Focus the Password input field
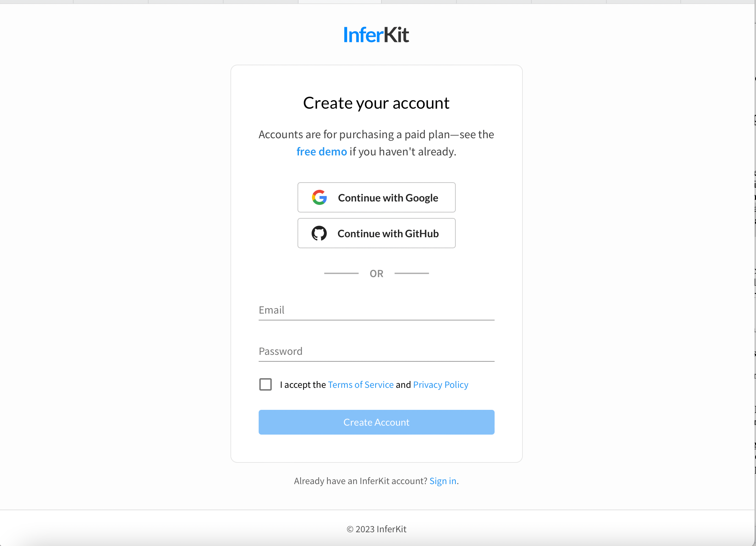Viewport: 756px width, 546px height. [x=376, y=351]
